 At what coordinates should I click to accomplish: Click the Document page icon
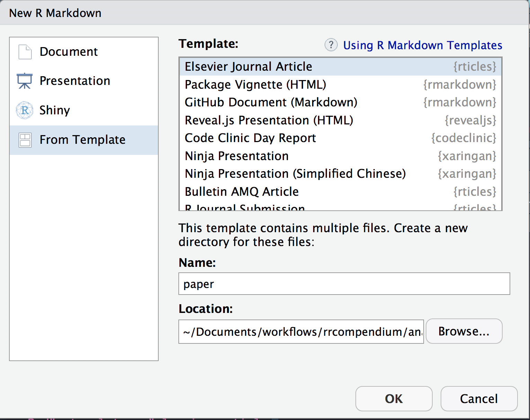[x=25, y=52]
